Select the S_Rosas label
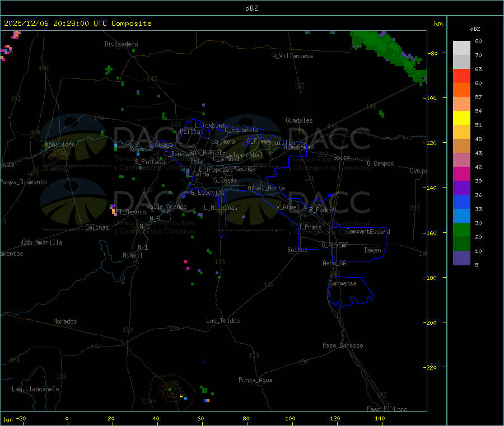504x426 pixels. (225, 180)
